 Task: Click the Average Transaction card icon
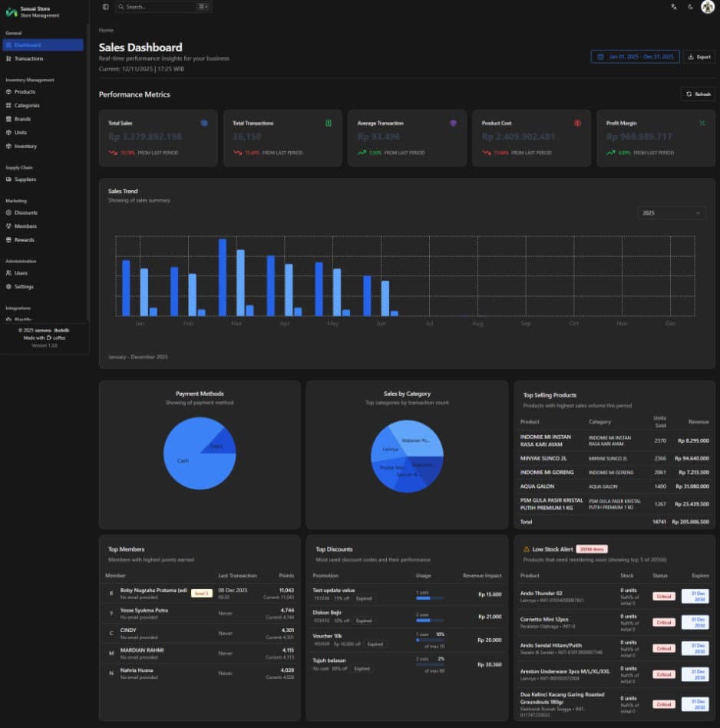[453, 123]
